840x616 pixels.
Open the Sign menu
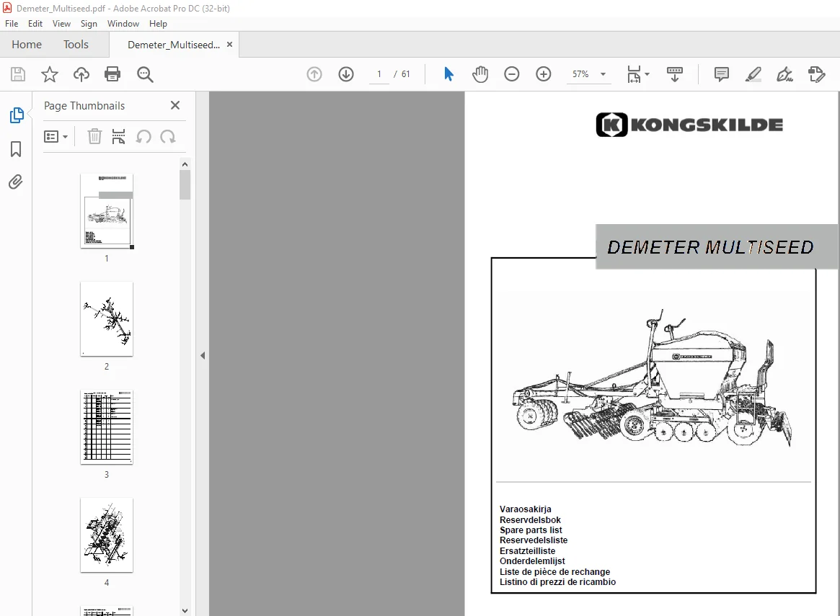[89, 24]
